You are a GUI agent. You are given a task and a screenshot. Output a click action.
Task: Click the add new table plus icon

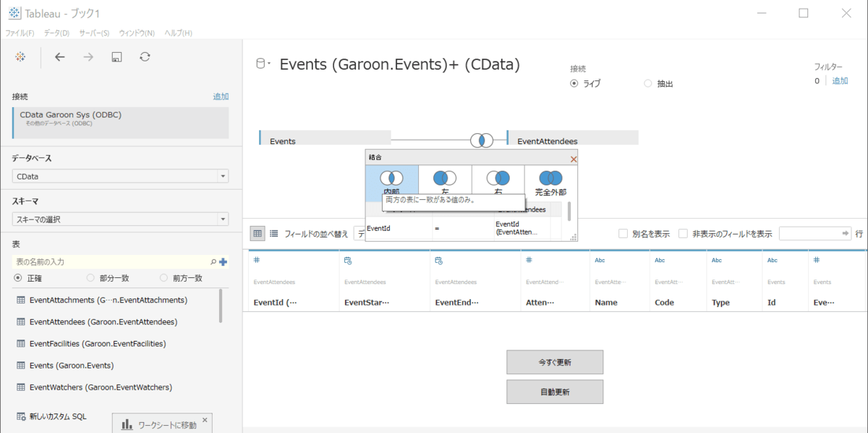[224, 261]
